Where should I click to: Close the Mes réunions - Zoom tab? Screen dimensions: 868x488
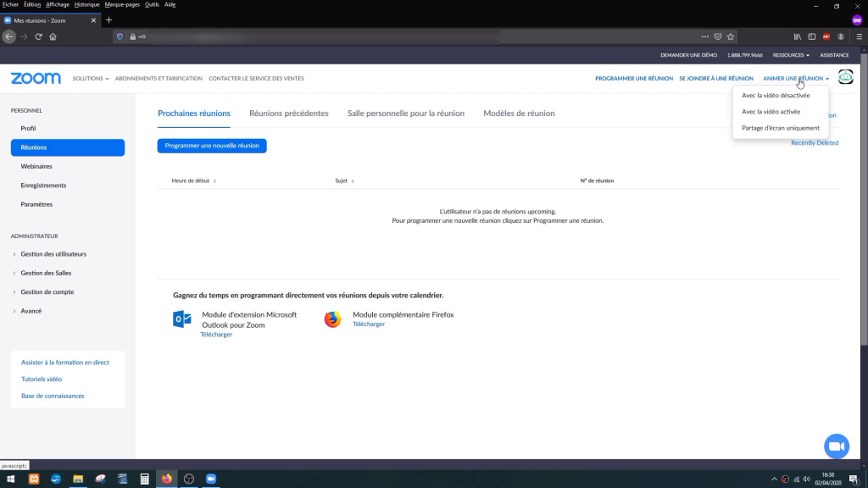pyautogui.click(x=93, y=20)
